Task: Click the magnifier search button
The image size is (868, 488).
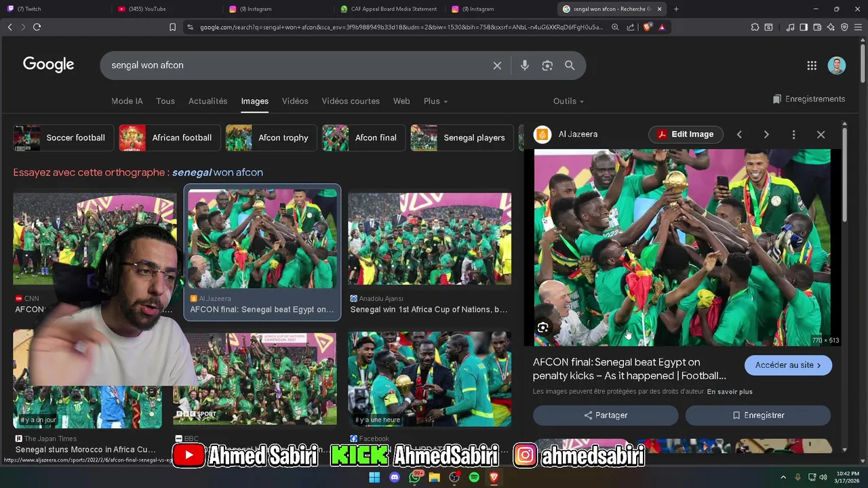Action: (x=570, y=66)
